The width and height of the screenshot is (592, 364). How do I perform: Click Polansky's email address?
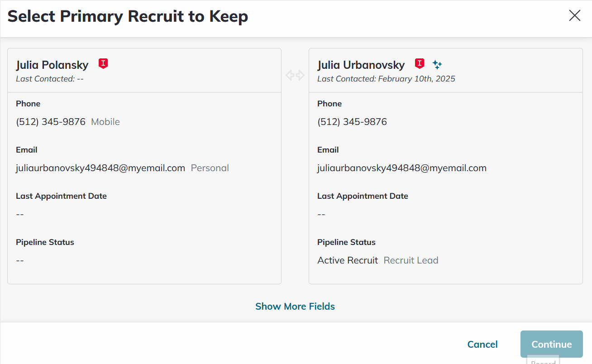(x=100, y=168)
